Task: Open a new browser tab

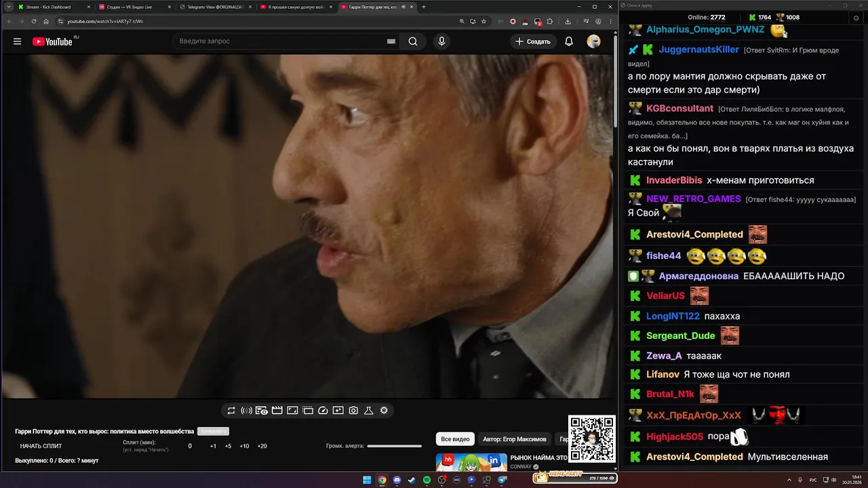Action: pos(424,7)
